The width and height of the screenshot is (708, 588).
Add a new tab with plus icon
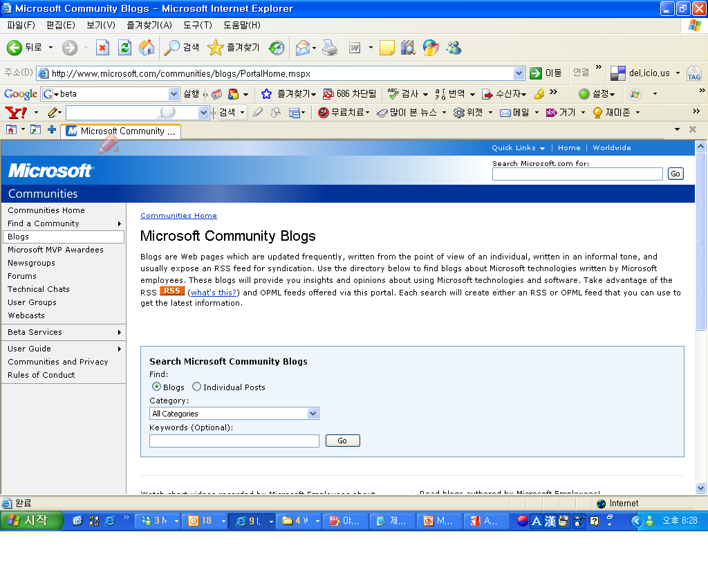pyautogui.click(x=52, y=130)
